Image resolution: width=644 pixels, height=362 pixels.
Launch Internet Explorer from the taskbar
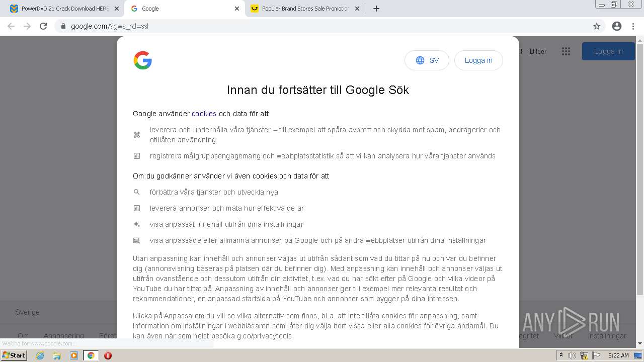click(40, 355)
